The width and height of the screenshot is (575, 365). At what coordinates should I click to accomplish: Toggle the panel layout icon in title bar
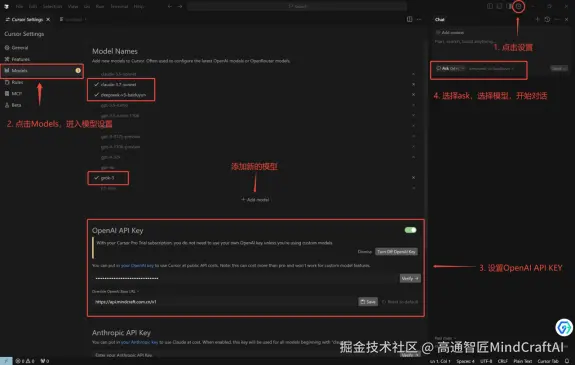499,6
